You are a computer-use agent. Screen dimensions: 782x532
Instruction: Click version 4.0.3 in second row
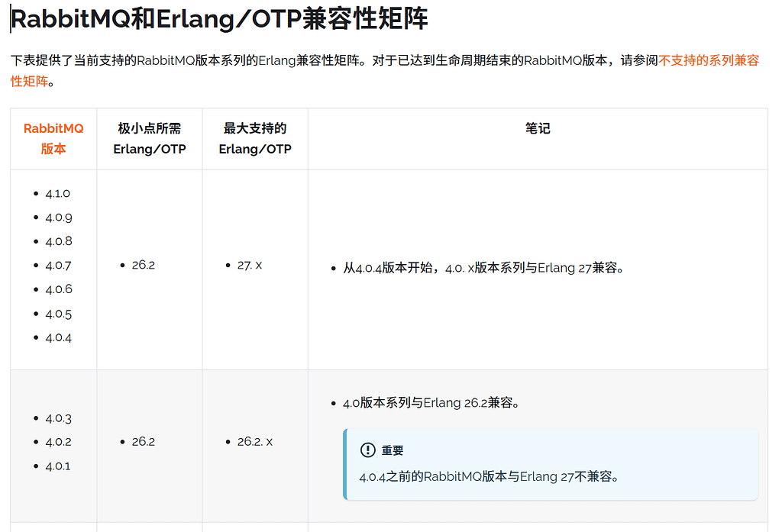58,418
